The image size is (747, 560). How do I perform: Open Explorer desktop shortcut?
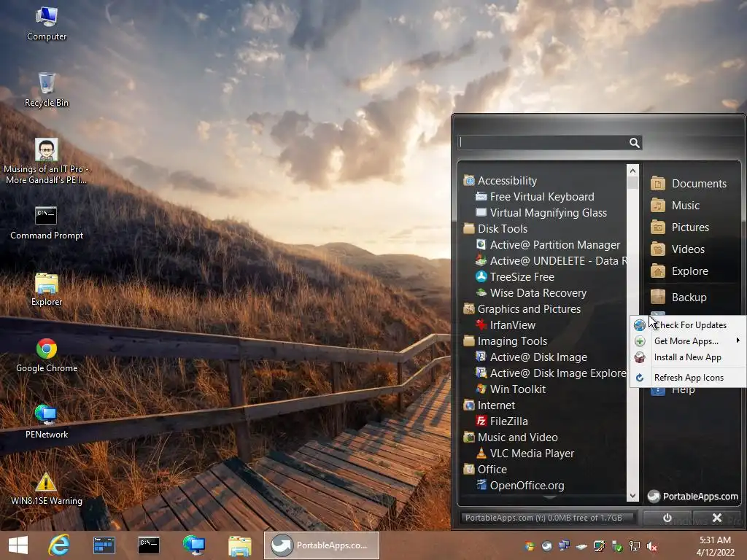coord(46,289)
